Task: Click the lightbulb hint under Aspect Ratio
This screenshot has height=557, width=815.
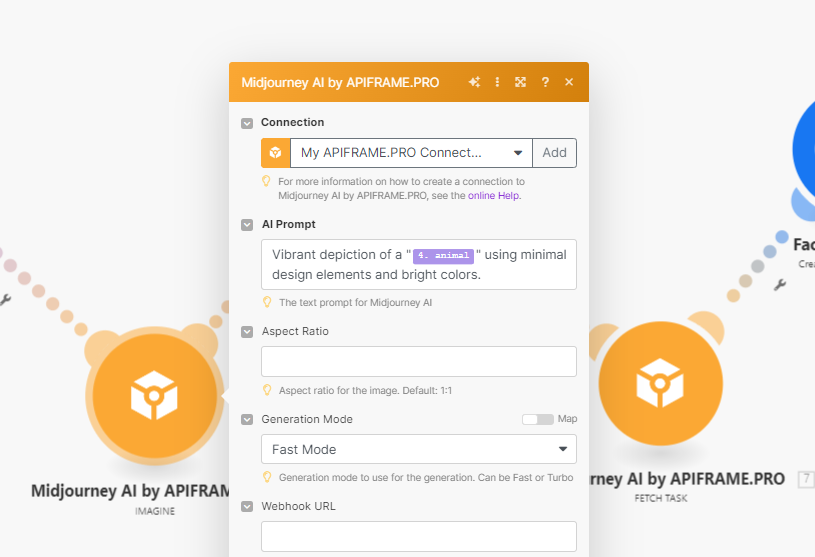Action: tap(267, 390)
